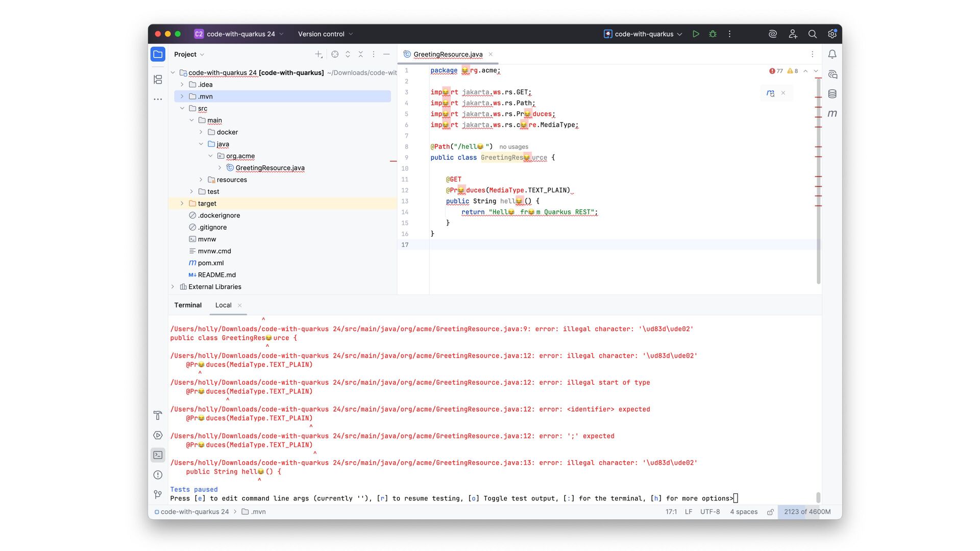
Task: Click the green Run button
Action: (x=696, y=34)
